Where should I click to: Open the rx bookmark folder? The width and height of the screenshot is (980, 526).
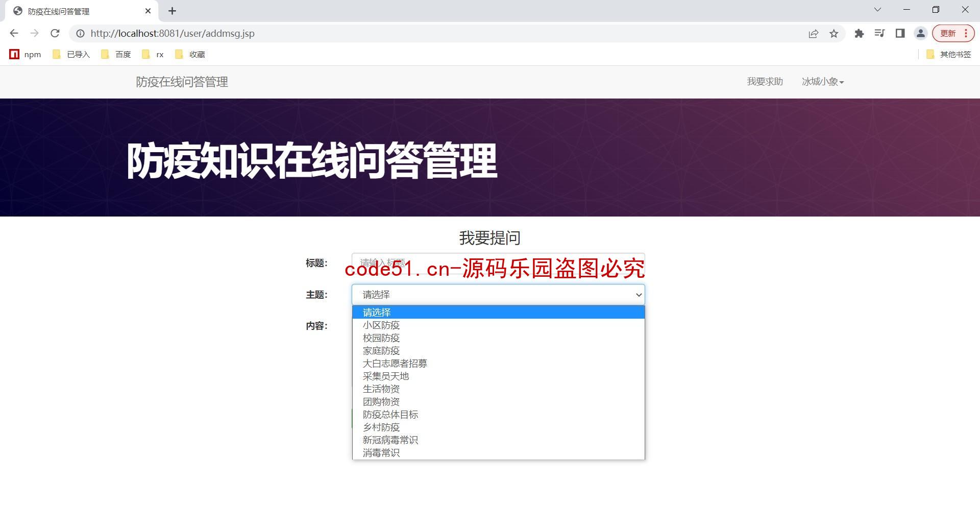pyautogui.click(x=153, y=54)
